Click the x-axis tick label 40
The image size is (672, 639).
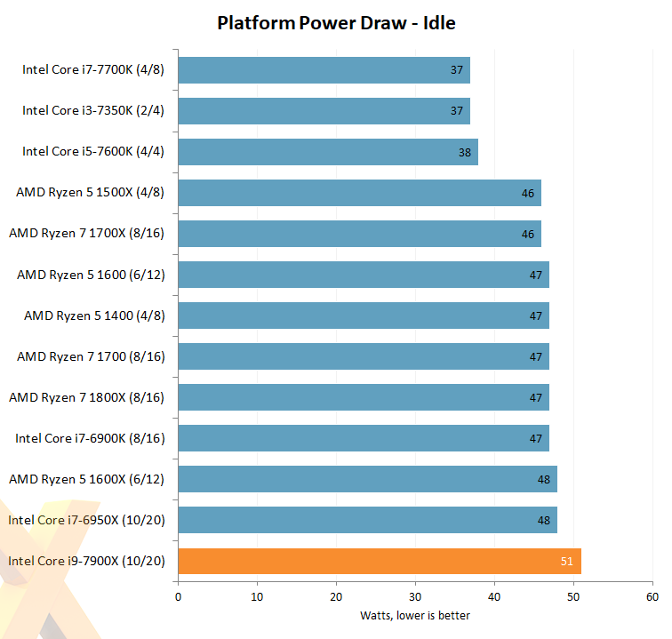click(x=494, y=597)
